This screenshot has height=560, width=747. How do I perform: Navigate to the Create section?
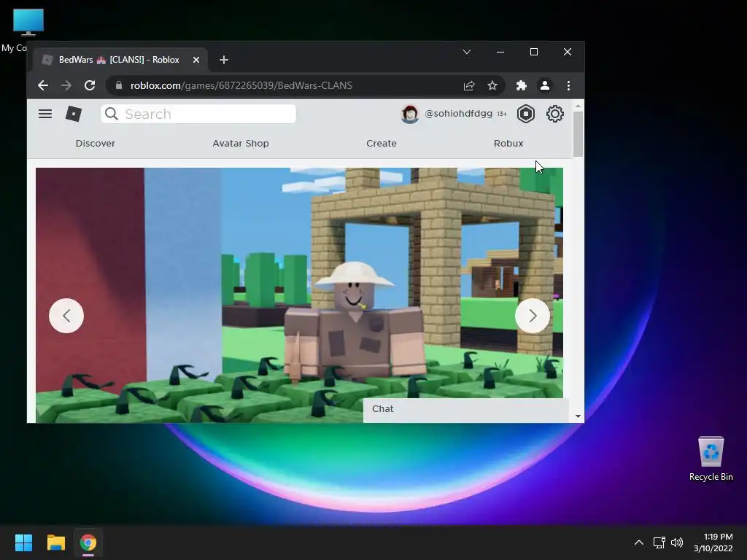coord(381,144)
